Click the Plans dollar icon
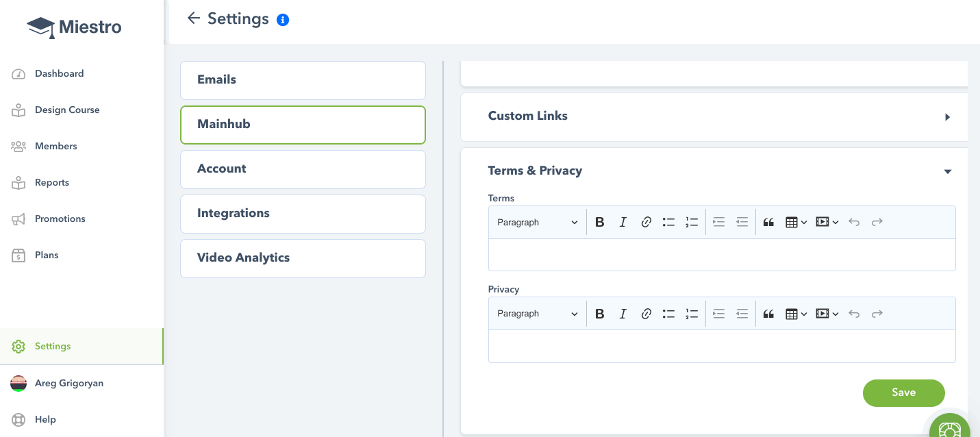This screenshot has width=980, height=437. click(18, 255)
